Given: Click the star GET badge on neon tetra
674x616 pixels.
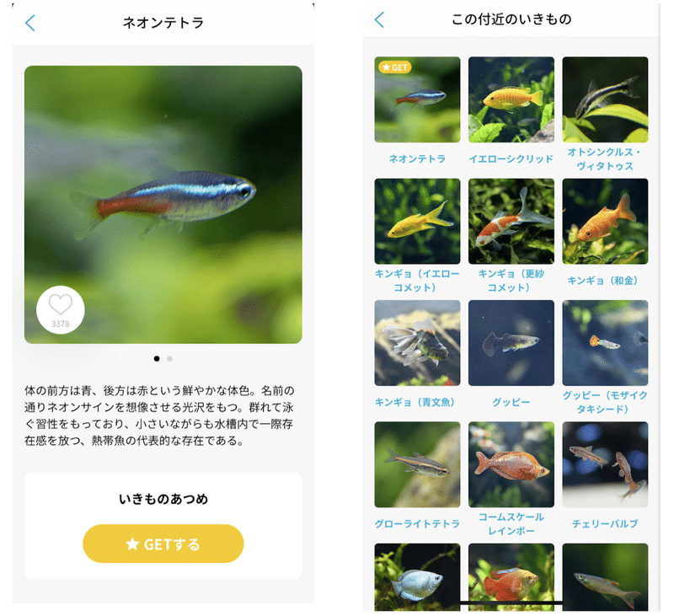Looking at the screenshot, I should [394, 67].
